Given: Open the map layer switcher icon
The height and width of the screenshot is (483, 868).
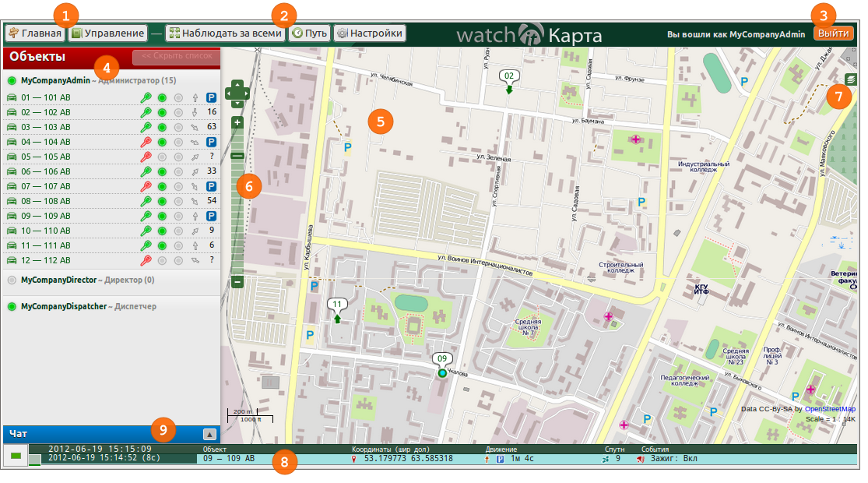Looking at the screenshot, I should pos(851,79).
